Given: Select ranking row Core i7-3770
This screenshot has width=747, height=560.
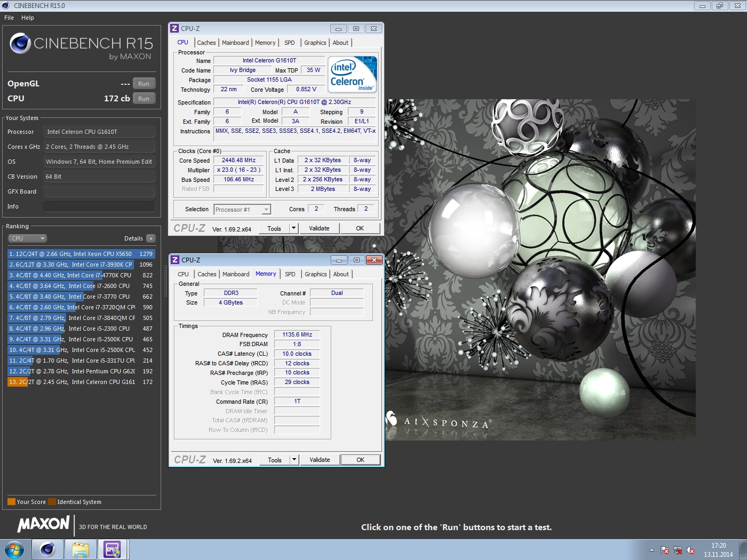Looking at the screenshot, I should coord(81,297).
